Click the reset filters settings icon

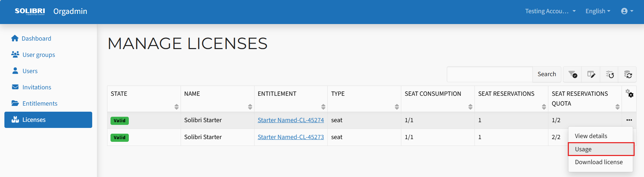(x=609, y=74)
